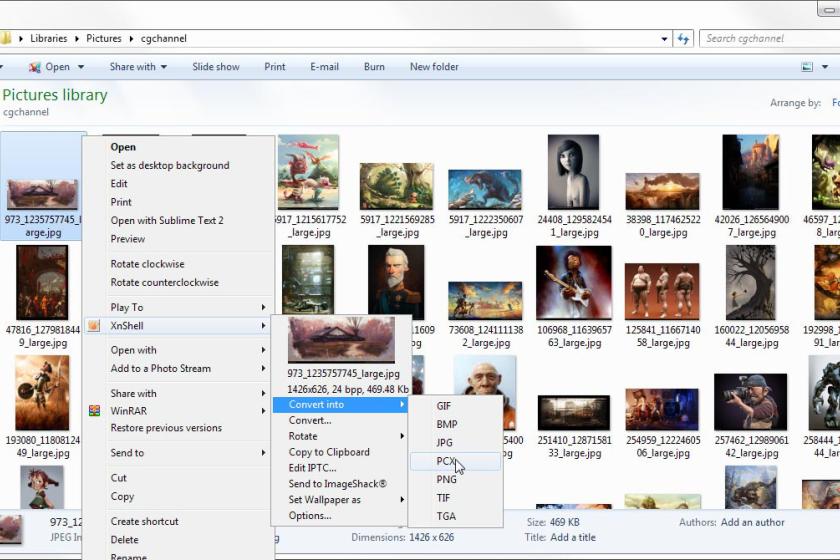Click Pictures in the address breadcrumb

(104, 39)
